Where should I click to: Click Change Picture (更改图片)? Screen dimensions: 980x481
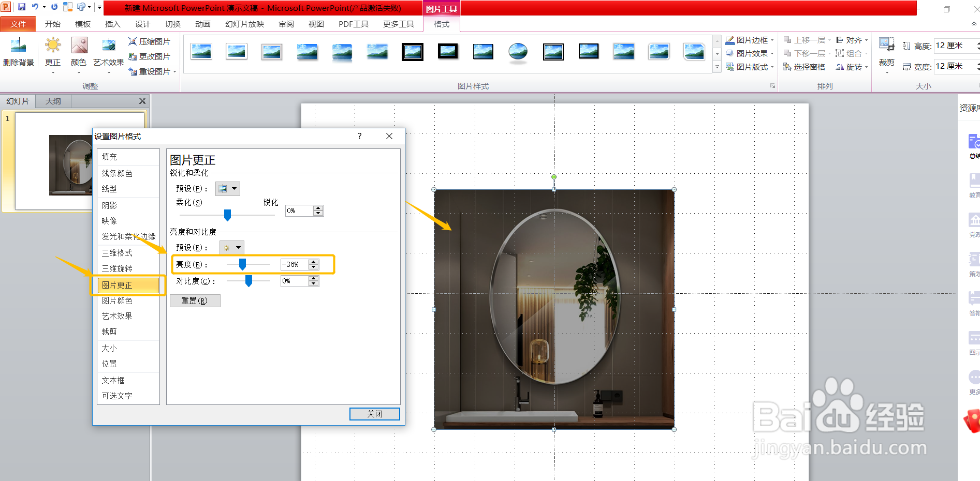coord(150,56)
